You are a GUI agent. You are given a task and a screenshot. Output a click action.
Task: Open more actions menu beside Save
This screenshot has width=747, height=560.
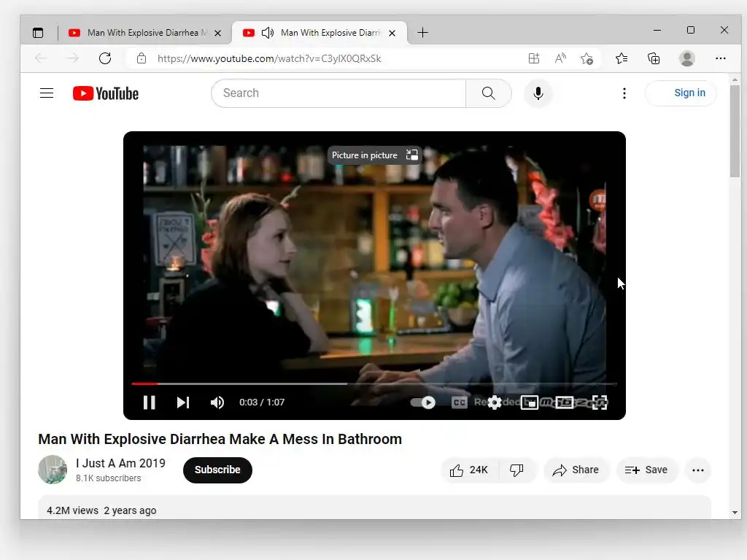pyautogui.click(x=698, y=470)
